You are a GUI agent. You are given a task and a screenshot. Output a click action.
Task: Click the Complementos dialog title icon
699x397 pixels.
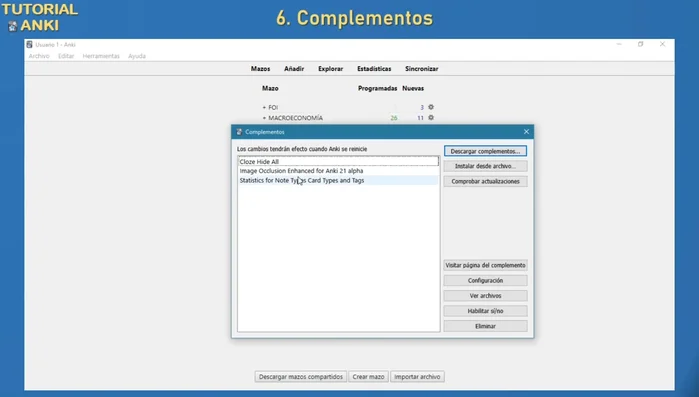(x=239, y=132)
